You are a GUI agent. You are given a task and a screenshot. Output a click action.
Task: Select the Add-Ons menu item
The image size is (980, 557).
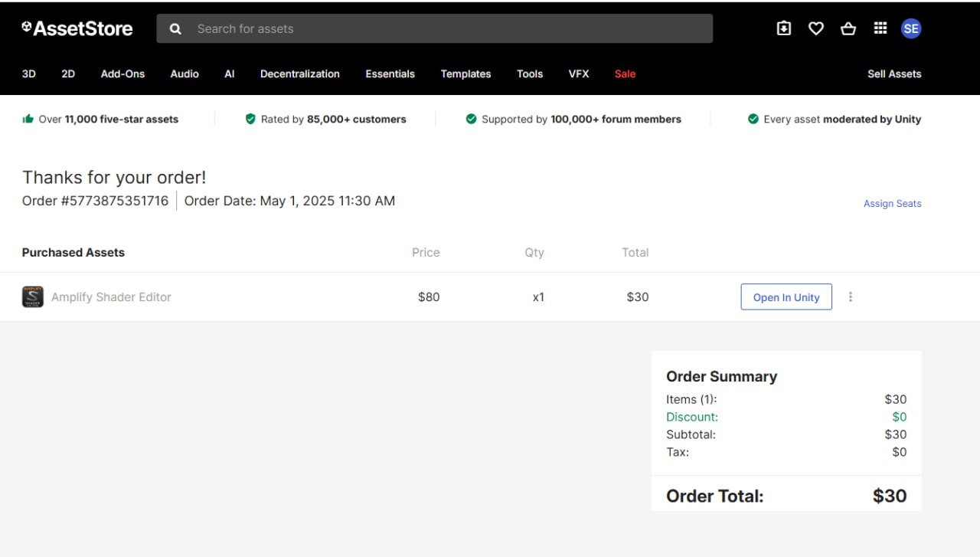122,74
